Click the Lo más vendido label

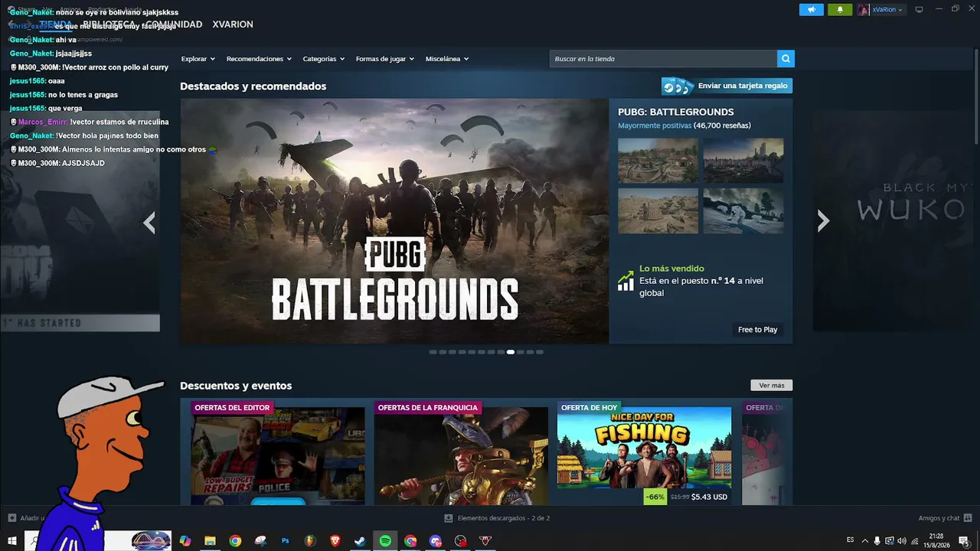tap(671, 269)
